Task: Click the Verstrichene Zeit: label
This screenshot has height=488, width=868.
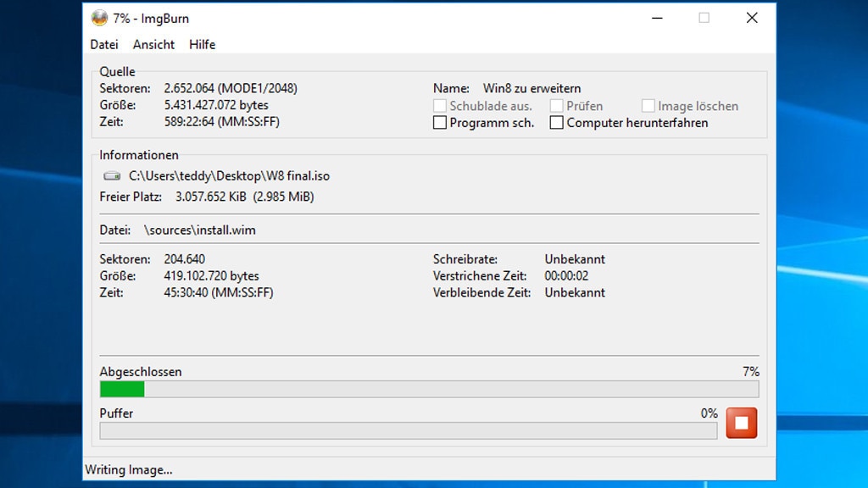Action: [x=480, y=275]
